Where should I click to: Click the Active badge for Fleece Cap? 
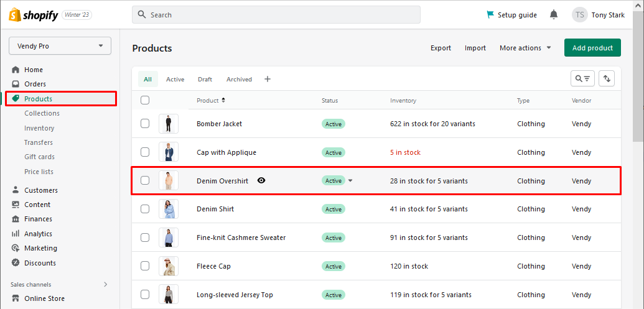[x=333, y=266]
